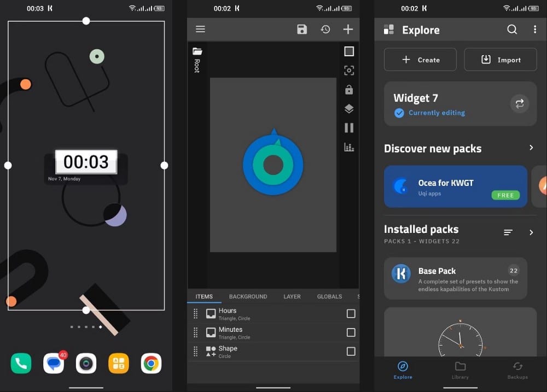Screen dimensions: 547x392
Task: Open the layers stack icon
Action: [x=349, y=109]
